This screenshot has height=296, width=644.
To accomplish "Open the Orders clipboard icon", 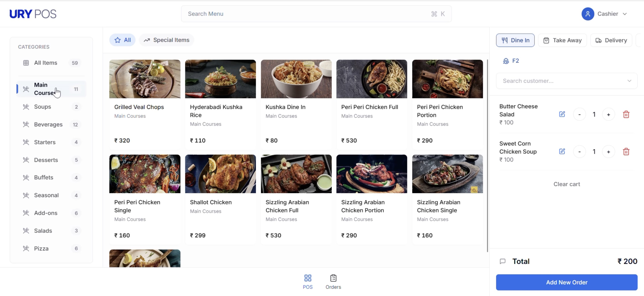I will coord(333,278).
